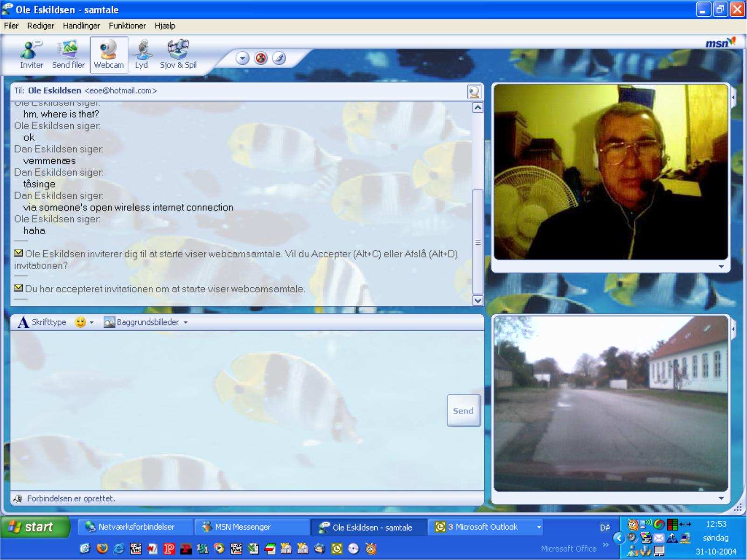The image size is (747, 560).
Task: Click the 'haha' chat message
Action: [35, 231]
